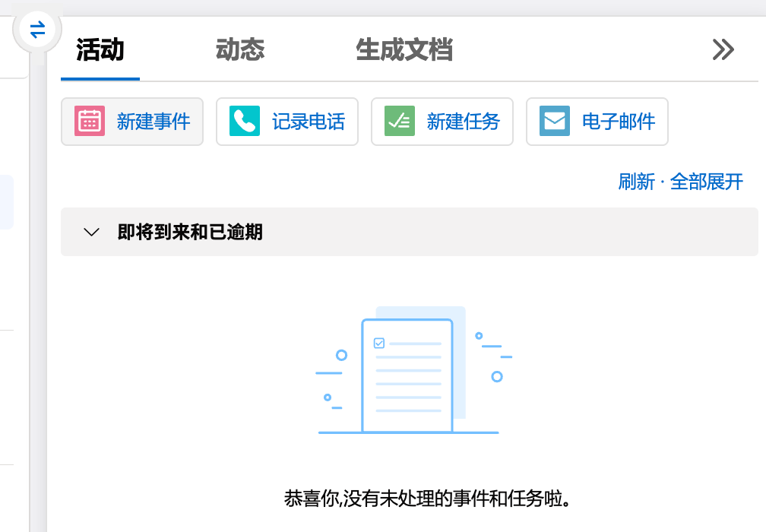Screen dimensions: 766x532
Task: Click the 恭喜你,没有未处理的事件和任务啦 message
Action: coord(427,499)
